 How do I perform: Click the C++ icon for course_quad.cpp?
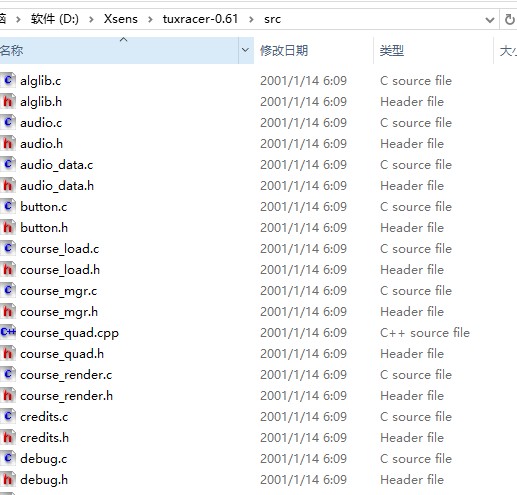click(8, 332)
